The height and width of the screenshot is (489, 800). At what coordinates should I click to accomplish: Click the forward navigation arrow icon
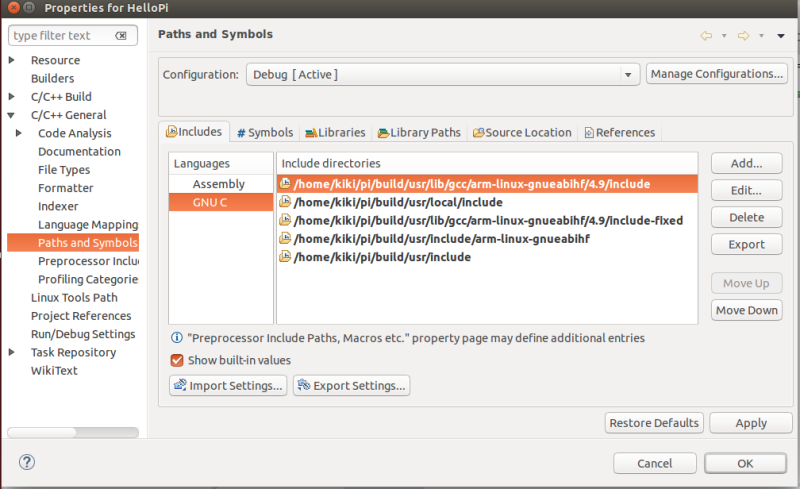(x=743, y=35)
